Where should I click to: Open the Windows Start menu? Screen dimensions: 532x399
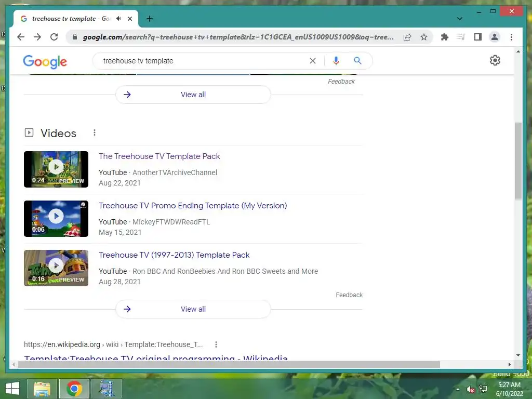pyautogui.click(x=12, y=389)
